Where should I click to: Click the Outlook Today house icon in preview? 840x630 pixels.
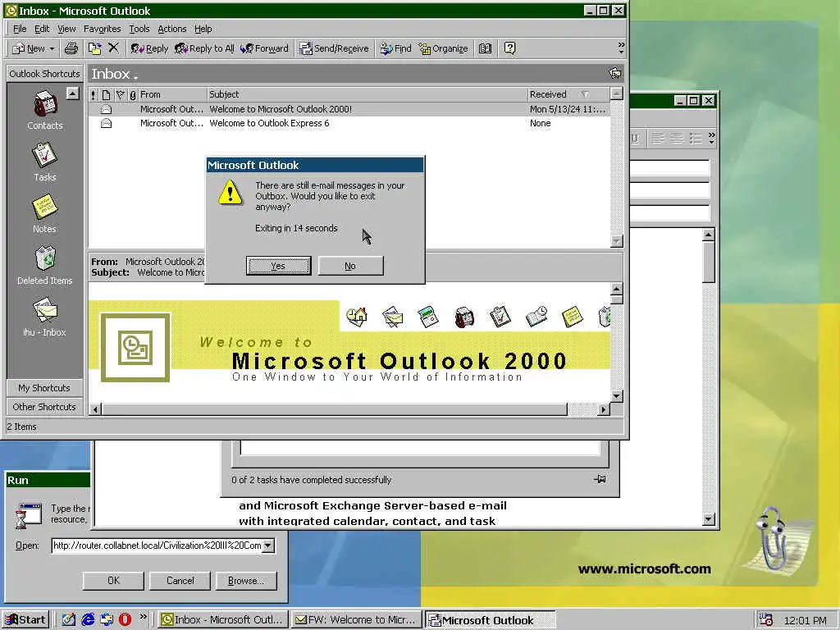point(357,316)
